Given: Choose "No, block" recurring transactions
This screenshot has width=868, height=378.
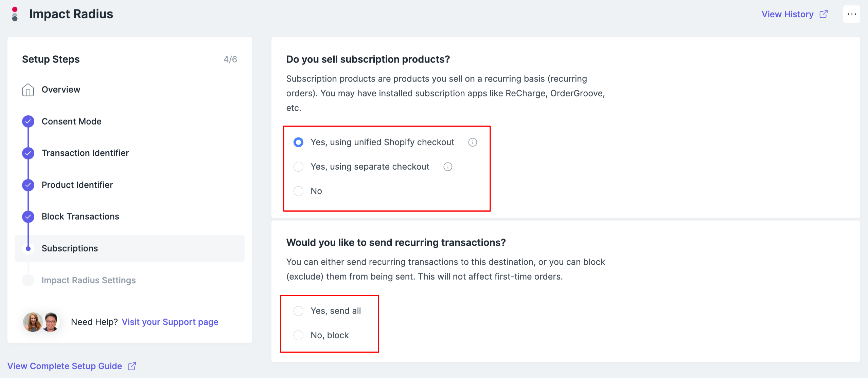Looking at the screenshot, I should 298,335.
